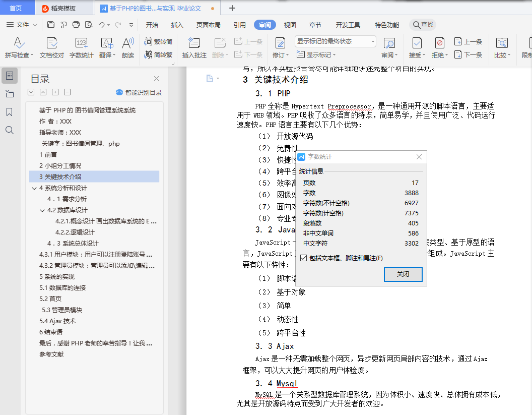Image resolution: width=532 pixels, height=415 pixels.
Task: Open the 拼写检查 dropdown arrow
Action: [x=32, y=55]
